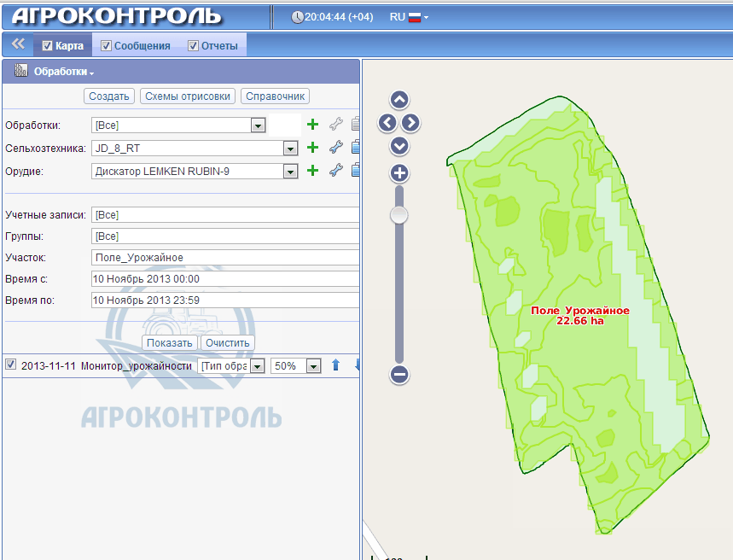Click the Создать button
The image size is (733, 560).
coord(108,96)
